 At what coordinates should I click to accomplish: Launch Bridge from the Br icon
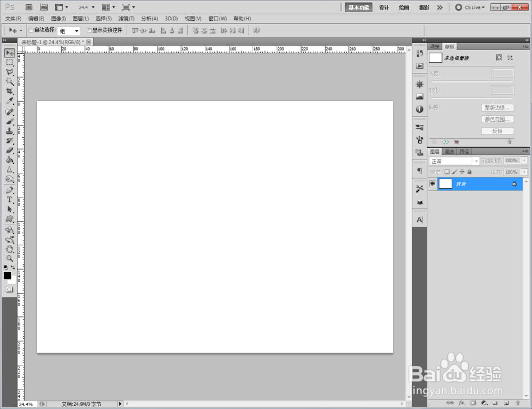coord(29,7)
